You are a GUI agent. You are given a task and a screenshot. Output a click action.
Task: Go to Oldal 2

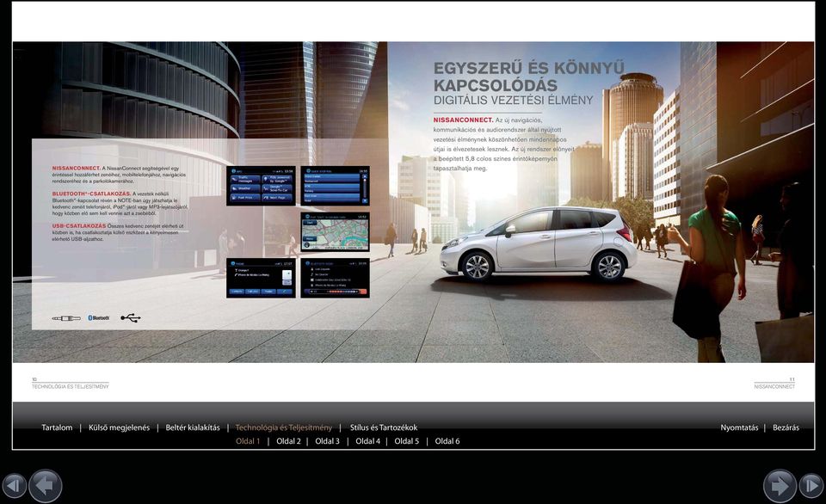click(x=289, y=441)
